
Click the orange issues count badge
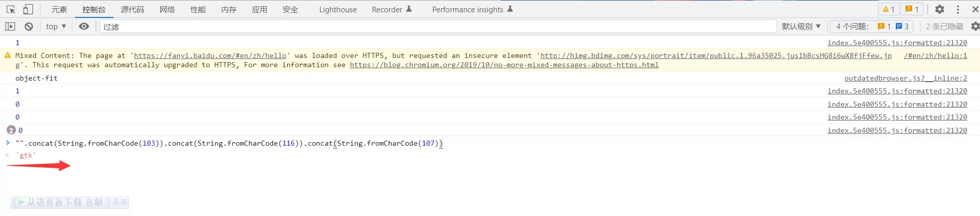912,9
